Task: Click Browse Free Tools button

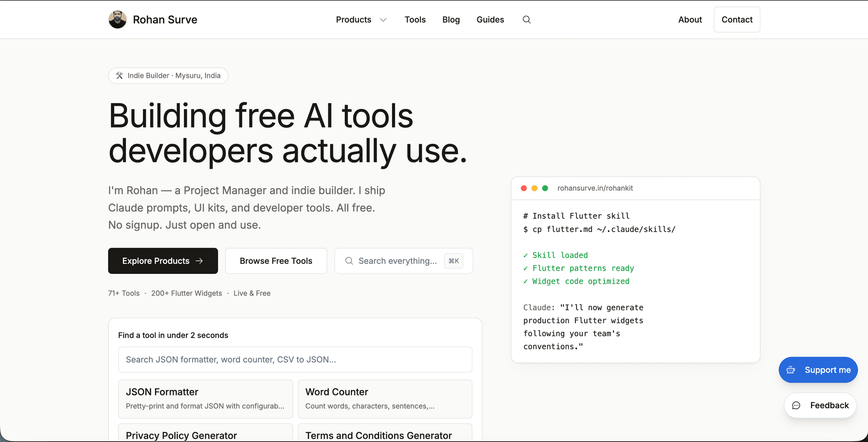Action: point(276,261)
